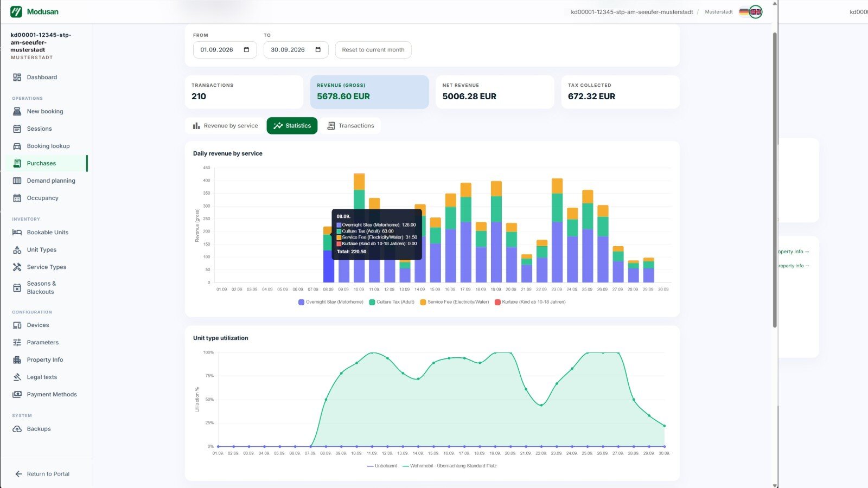This screenshot has height=488, width=868.
Task: Click the Demand planning icon
Action: point(17,181)
